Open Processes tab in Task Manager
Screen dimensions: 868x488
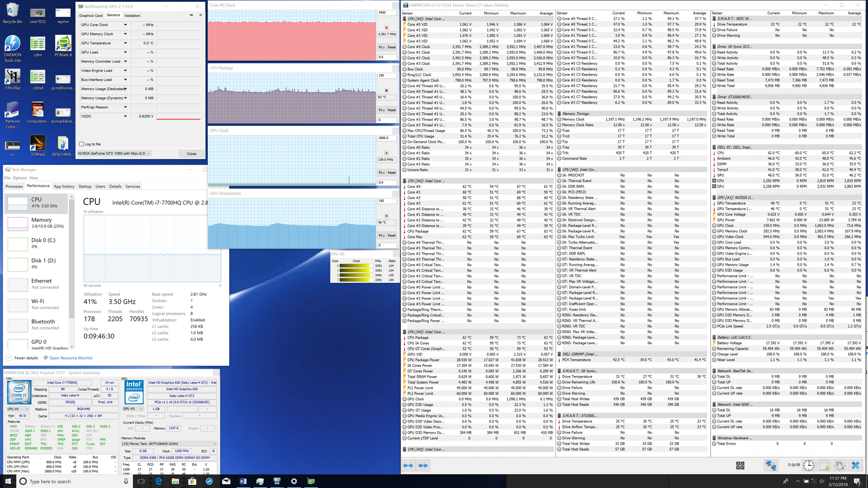14,186
